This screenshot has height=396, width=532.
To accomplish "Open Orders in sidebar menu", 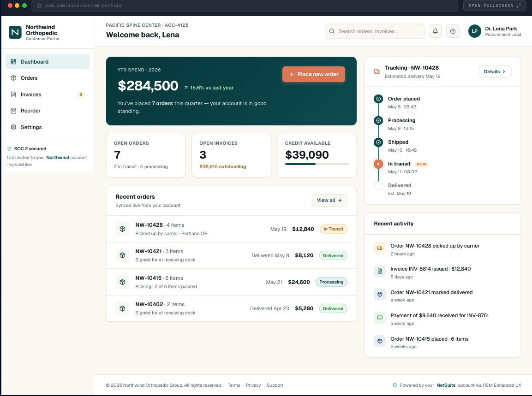I will (x=48, y=78).
